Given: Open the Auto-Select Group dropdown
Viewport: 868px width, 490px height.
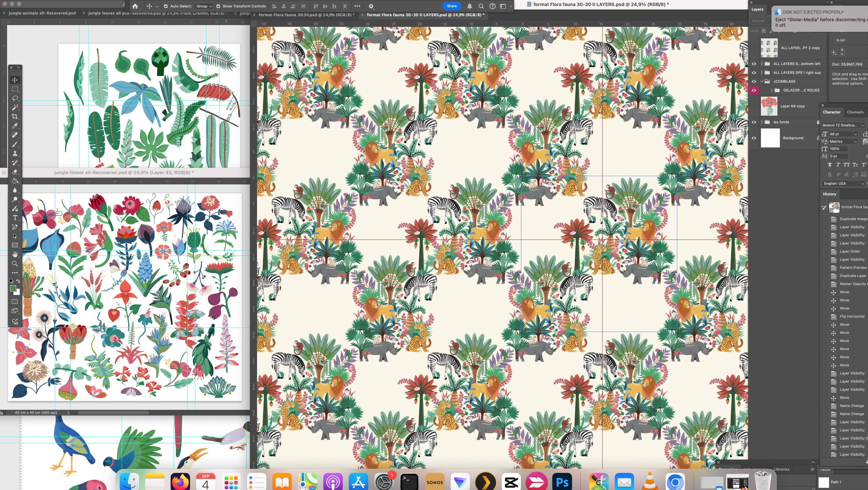Looking at the screenshot, I should (204, 6).
